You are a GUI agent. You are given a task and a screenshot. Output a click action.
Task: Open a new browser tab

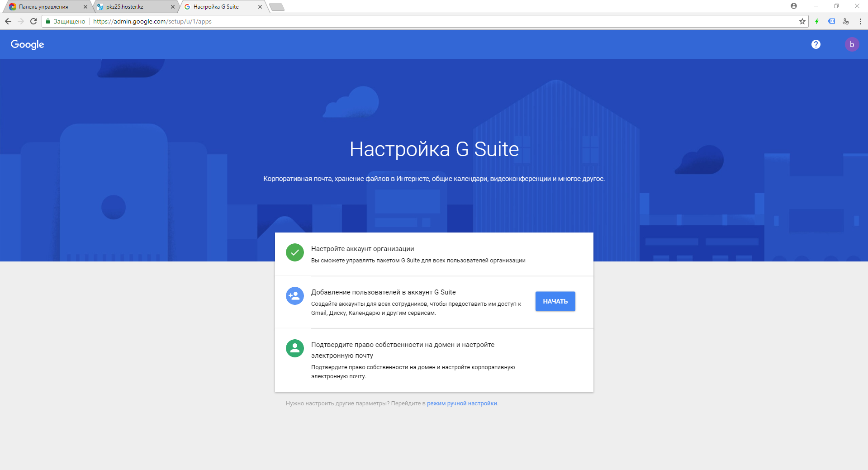coord(277,7)
